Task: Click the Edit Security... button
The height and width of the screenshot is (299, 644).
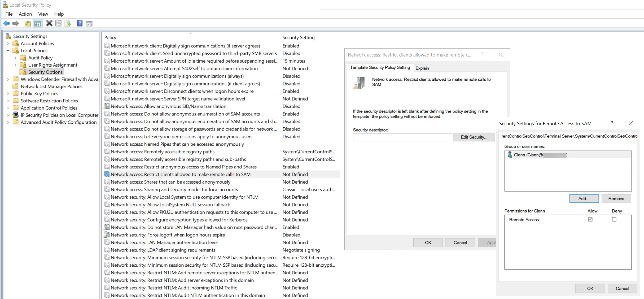Action: (x=474, y=137)
